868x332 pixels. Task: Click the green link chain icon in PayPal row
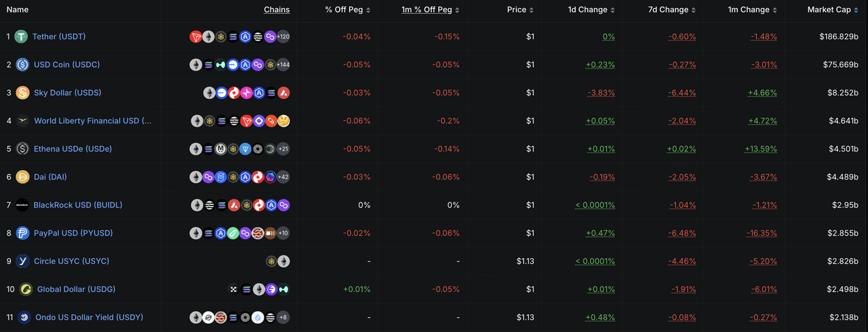point(233,233)
